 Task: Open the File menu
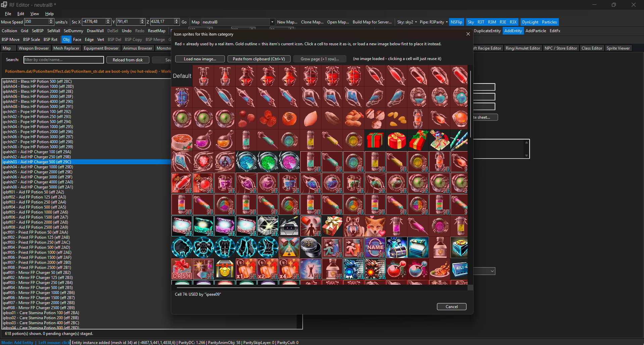[x=8, y=14]
